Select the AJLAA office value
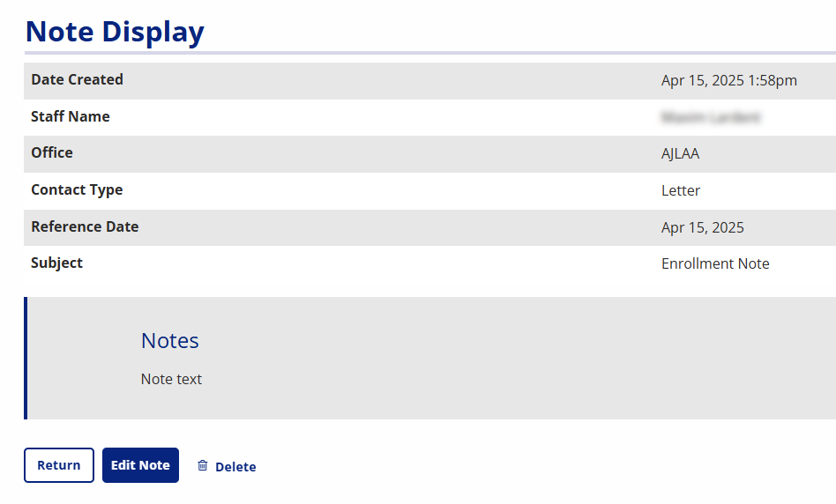The height and width of the screenshot is (504, 836). [680, 153]
